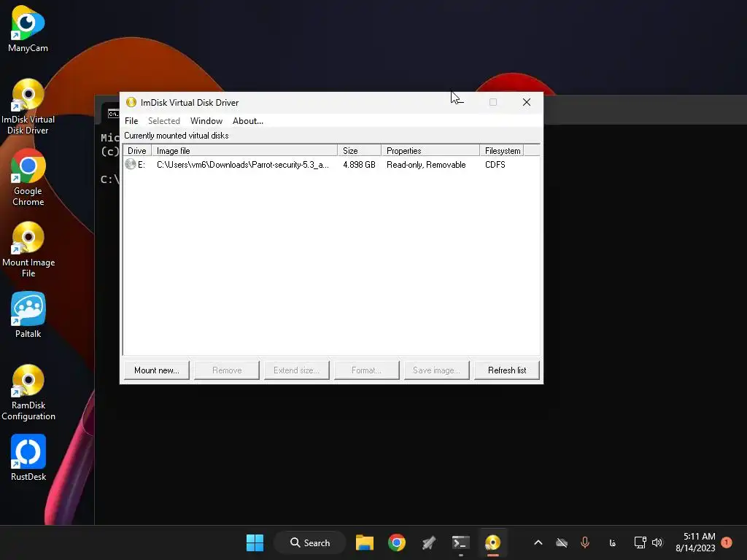Viewport: 747px width, 560px height.
Task: Click the microphone tray icon
Action: tap(585, 542)
